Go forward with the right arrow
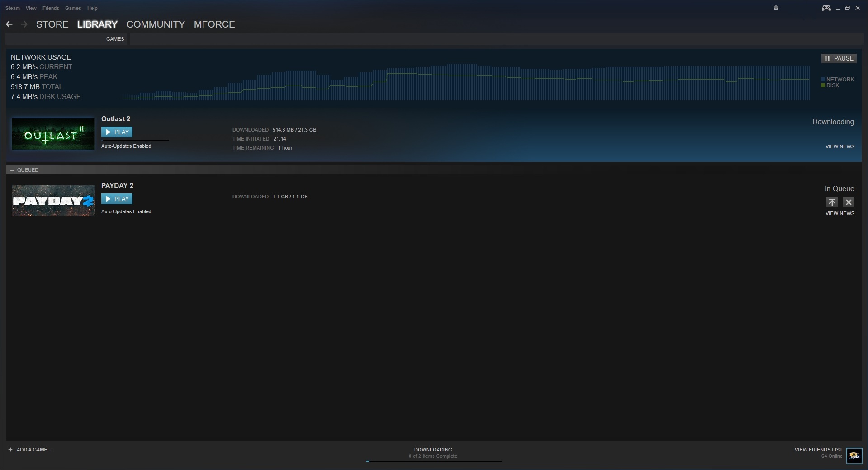The image size is (868, 470). coord(24,24)
